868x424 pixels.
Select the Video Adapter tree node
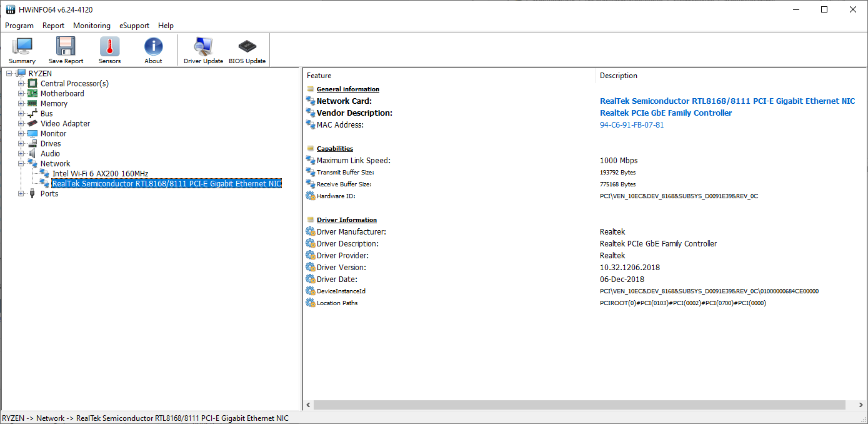(x=65, y=124)
